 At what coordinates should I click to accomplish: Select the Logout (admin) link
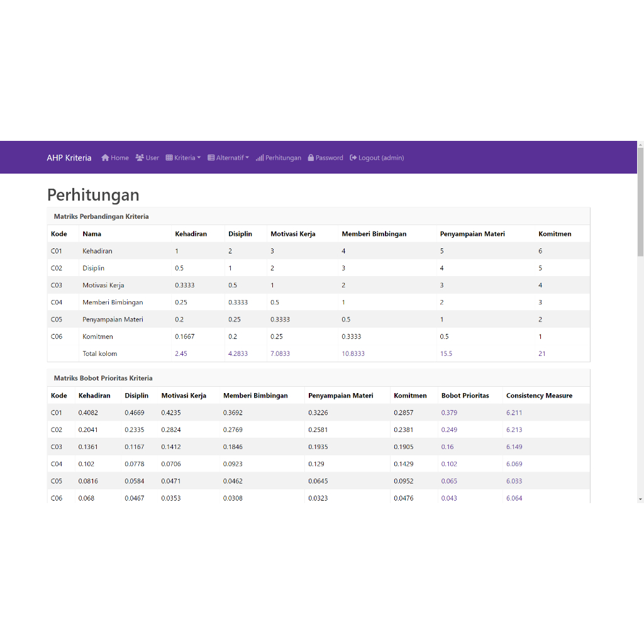click(x=381, y=158)
